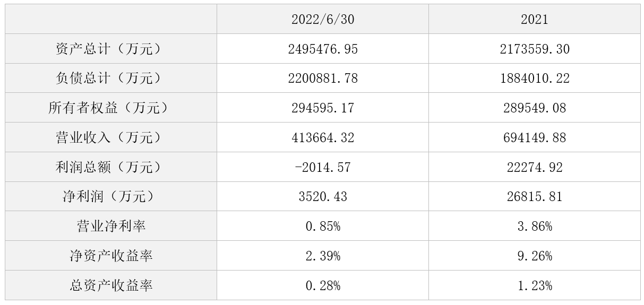
Task: Select the 2021 column header
Action: coord(535,19)
